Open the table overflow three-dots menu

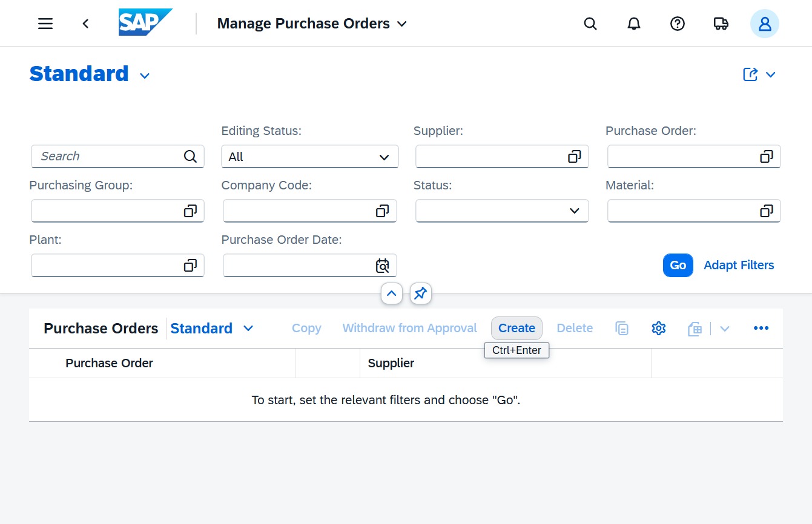click(x=761, y=328)
